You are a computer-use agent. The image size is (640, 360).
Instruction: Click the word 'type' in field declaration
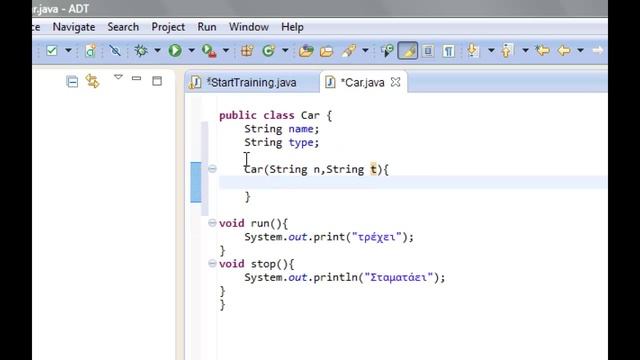click(301, 142)
